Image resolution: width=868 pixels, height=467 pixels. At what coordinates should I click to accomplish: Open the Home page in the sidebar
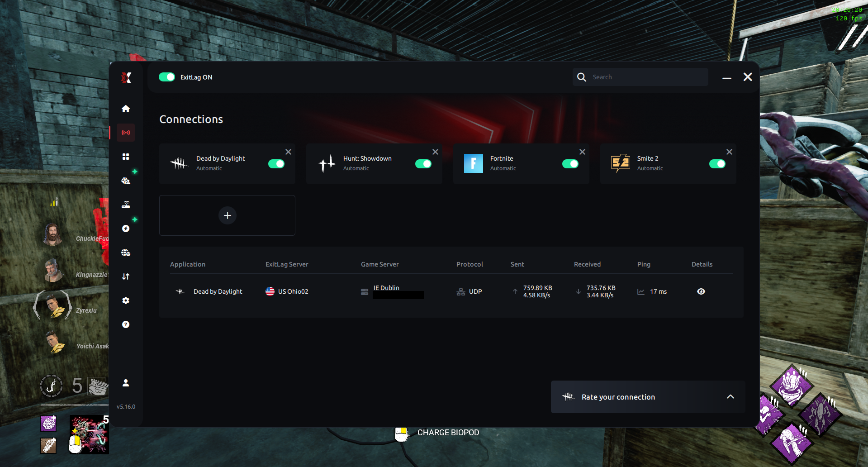(125, 109)
